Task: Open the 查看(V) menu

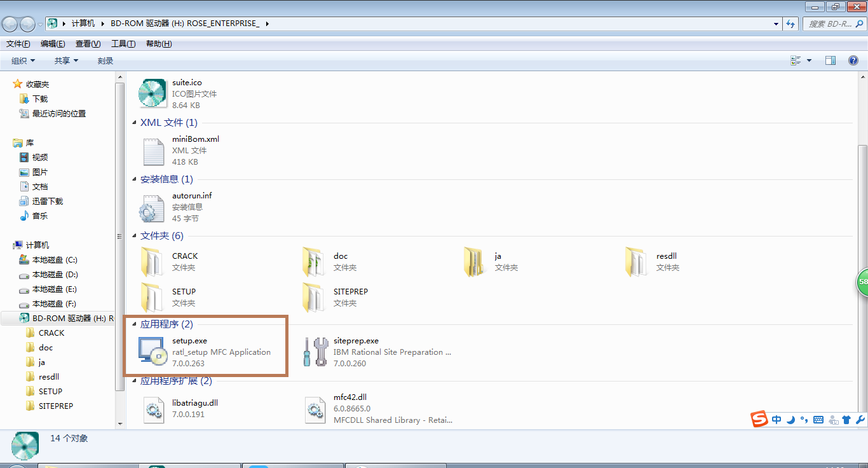Action: 88,44
